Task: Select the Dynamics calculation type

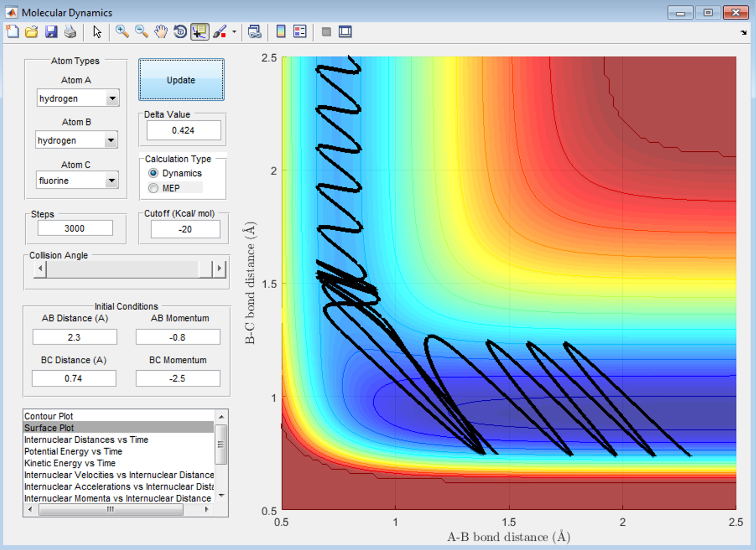Action: (154, 173)
